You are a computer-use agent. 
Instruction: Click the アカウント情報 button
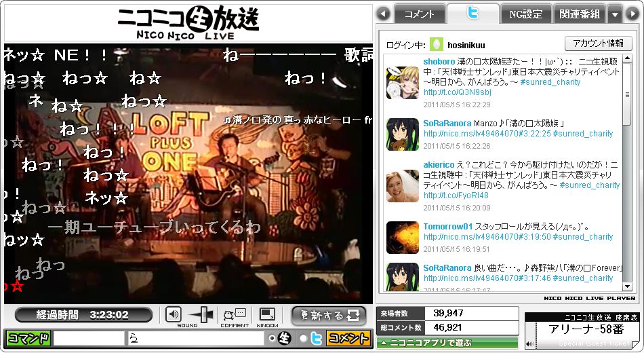coord(599,43)
